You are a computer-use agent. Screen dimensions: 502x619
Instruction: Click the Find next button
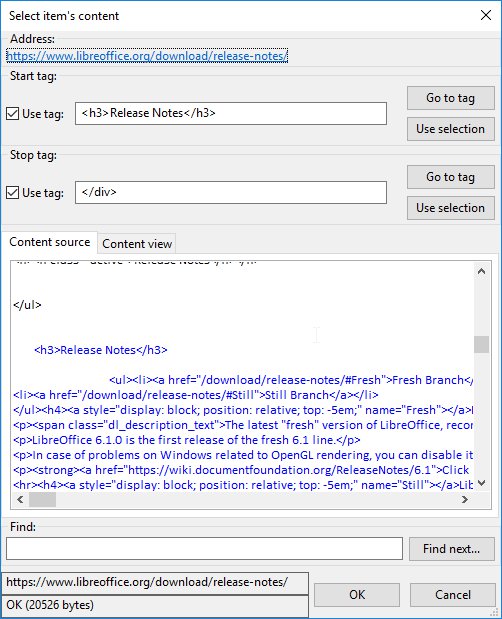451,549
